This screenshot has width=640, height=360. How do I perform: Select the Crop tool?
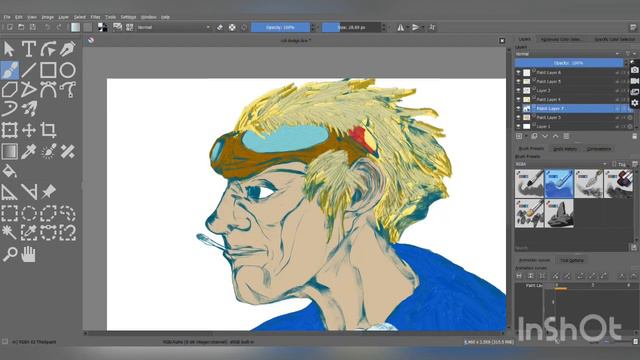48,130
